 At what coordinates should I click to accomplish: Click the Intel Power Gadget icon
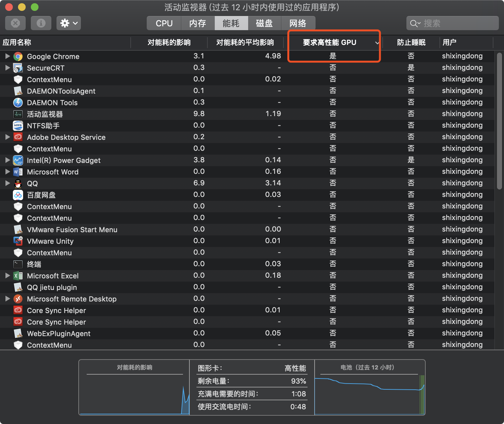18,160
